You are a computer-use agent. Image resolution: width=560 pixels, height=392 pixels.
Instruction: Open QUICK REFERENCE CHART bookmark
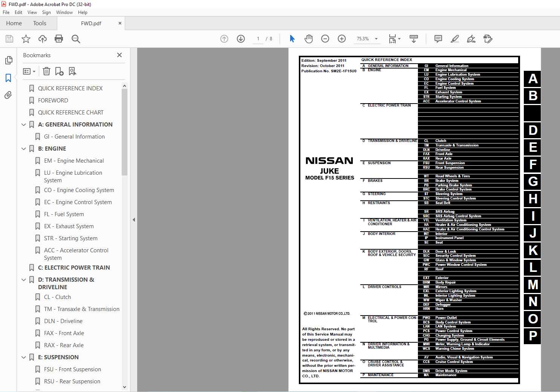pyautogui.click(x=71, y=113)
